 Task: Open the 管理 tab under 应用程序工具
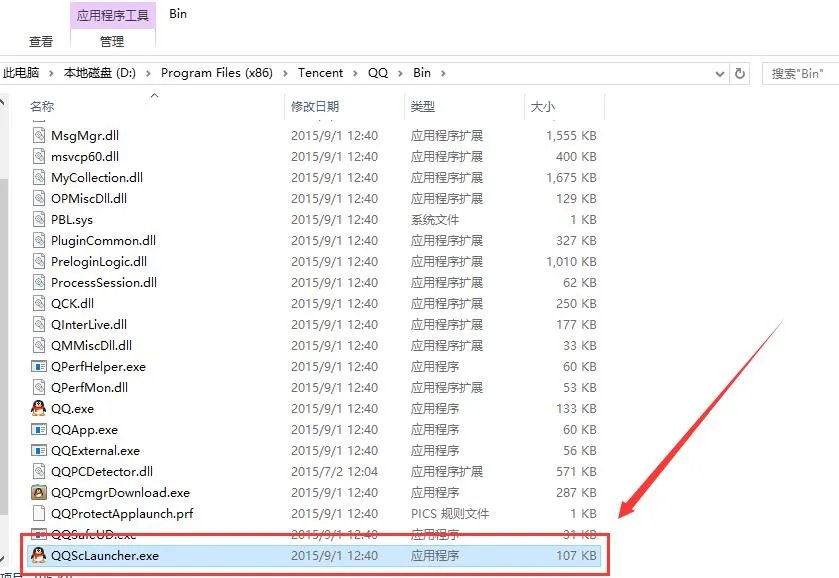point(113,41)
